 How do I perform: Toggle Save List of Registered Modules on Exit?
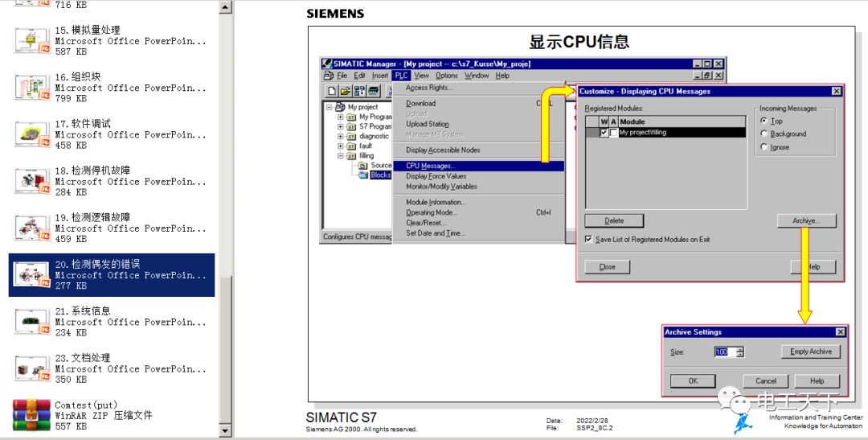coord(588,240)
